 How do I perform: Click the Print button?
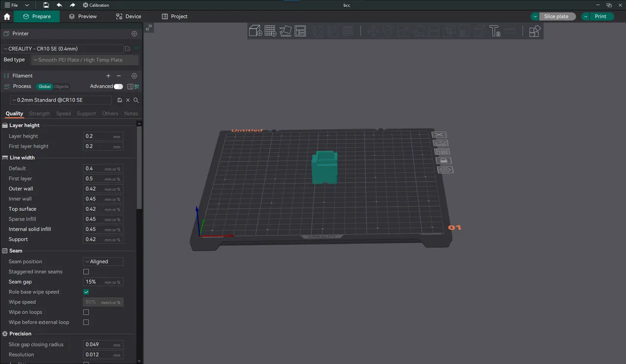(601, 16)
